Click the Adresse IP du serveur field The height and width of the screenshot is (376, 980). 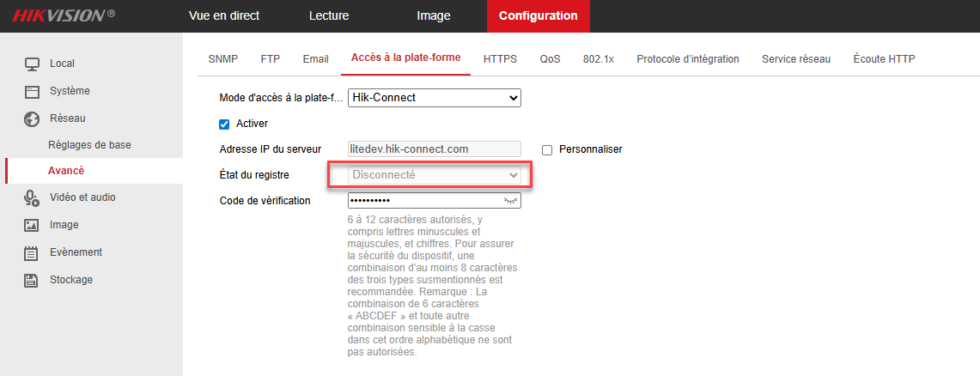(x=435, y=149)
